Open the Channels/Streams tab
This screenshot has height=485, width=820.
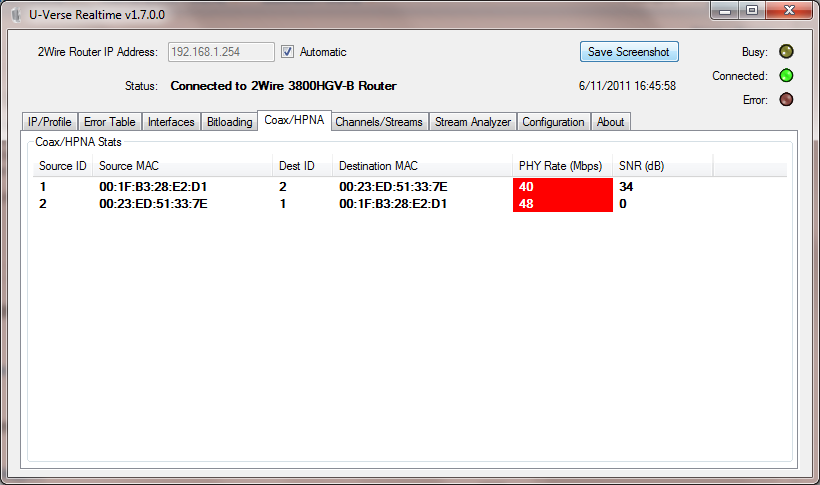pos(379,122)
